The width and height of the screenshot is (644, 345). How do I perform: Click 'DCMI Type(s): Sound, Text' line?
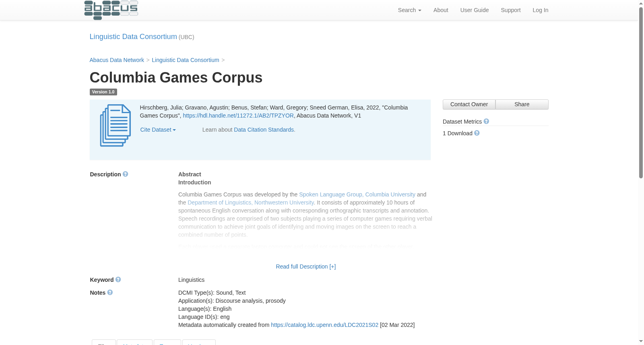click(x=212, y=293)
